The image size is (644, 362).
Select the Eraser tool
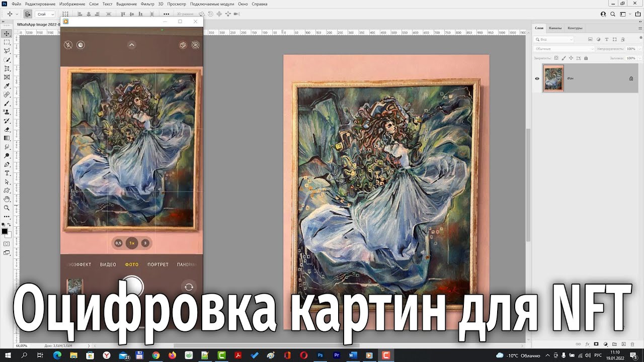(x=7, y=129)
